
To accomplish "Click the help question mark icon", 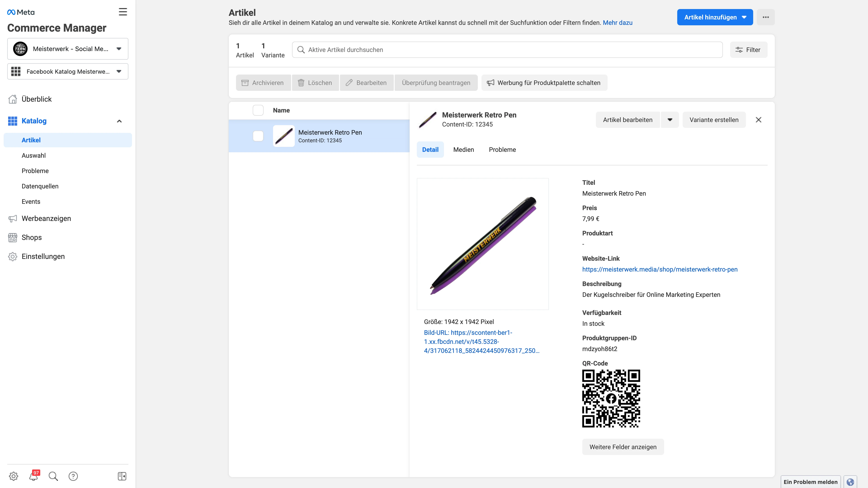I will coord(73,476).
